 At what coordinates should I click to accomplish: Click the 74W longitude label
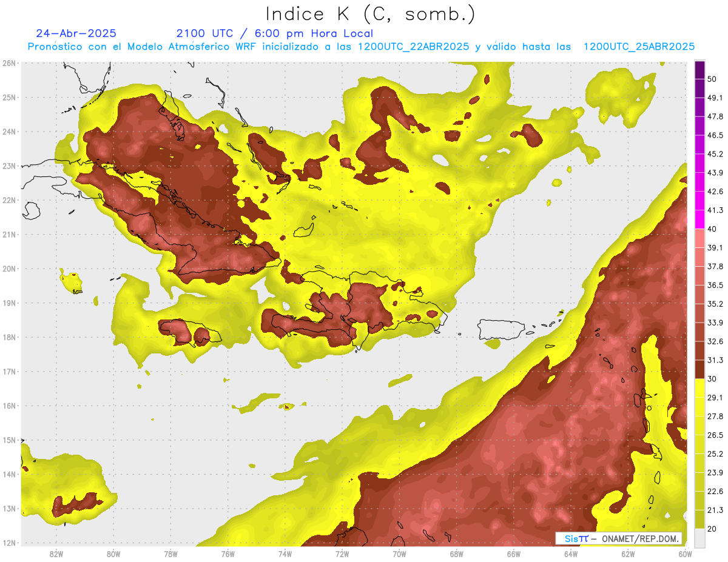tap(285, 554)
